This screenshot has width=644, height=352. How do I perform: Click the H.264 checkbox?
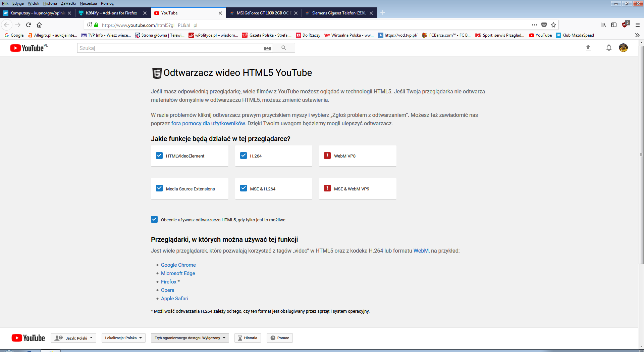[244, 156]
